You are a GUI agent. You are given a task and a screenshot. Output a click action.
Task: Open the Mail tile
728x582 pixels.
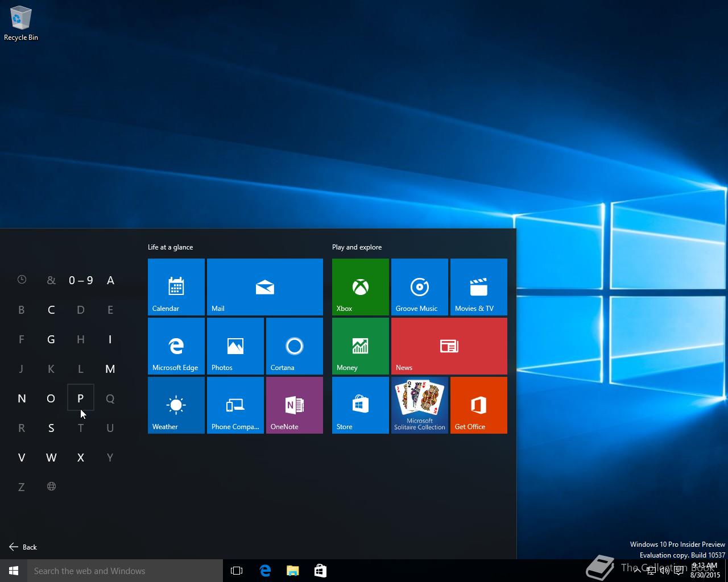pos(265,287)
